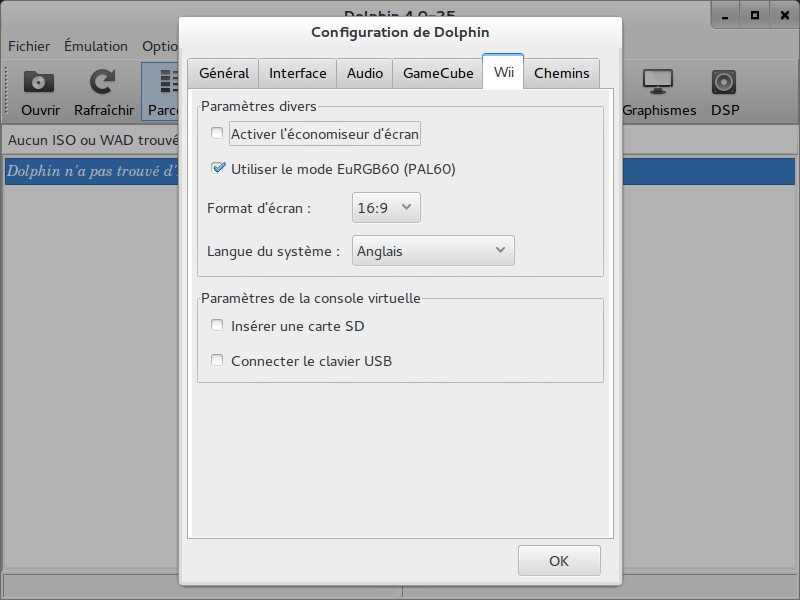The image size is (800, 600).
Task: Enable Connecter le clavier USB
Action: 217,360
